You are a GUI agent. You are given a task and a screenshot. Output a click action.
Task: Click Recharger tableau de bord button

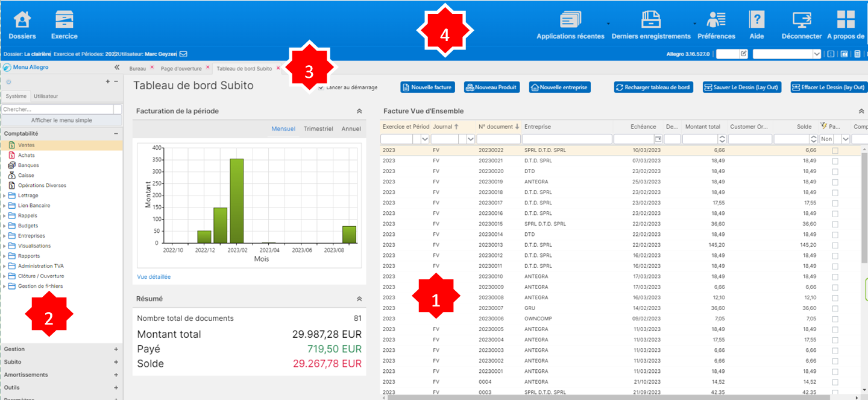(x=653, y=87)
